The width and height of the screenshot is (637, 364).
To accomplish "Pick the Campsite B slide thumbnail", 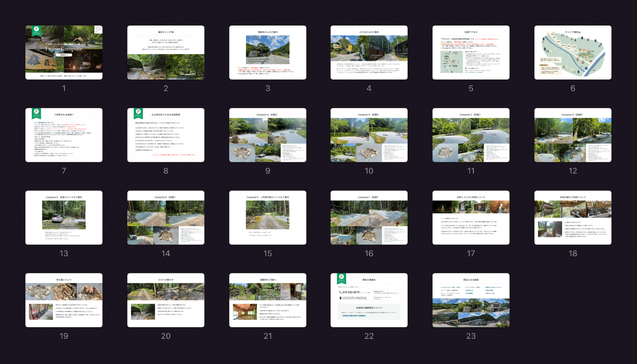I will pyautogui.click(x=369, y=135).
